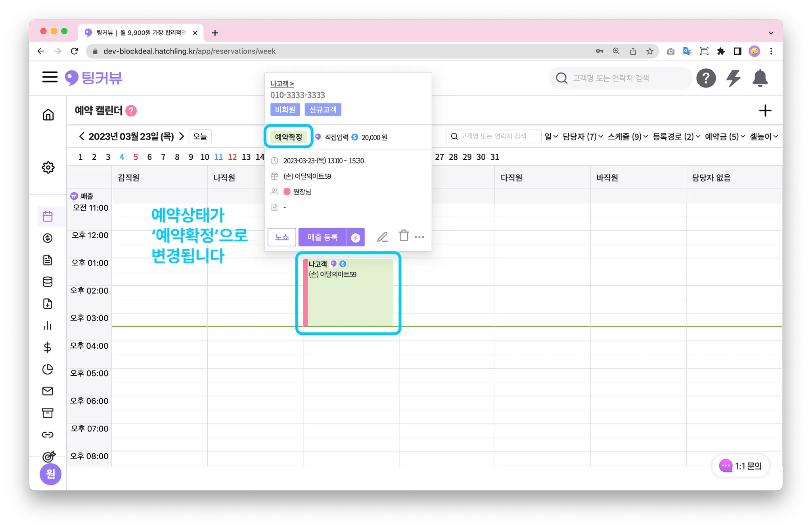The height and width of the screenshot is (529, 812).
Task: Open the home icon in sidebar
Action: point(48,115)
